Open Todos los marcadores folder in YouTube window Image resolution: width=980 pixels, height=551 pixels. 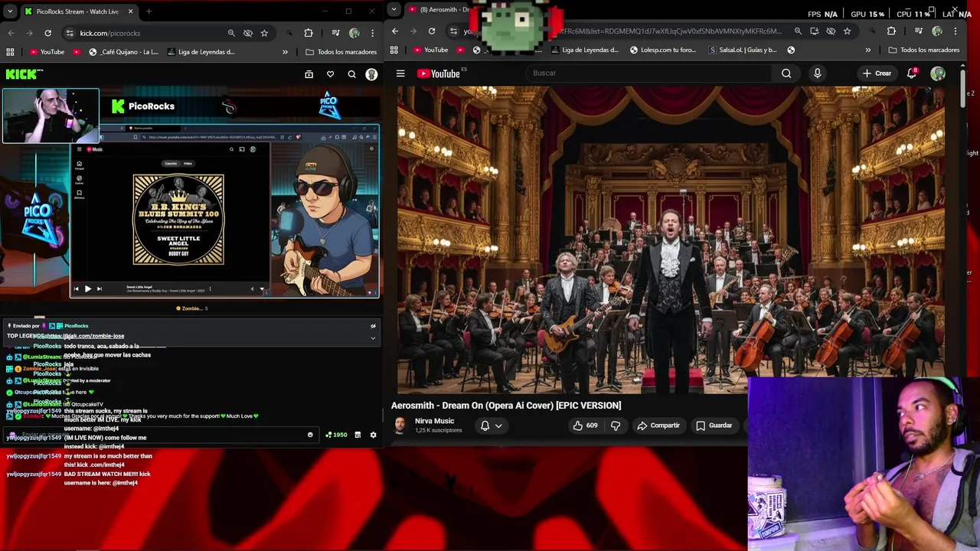(x=924, y=50)
